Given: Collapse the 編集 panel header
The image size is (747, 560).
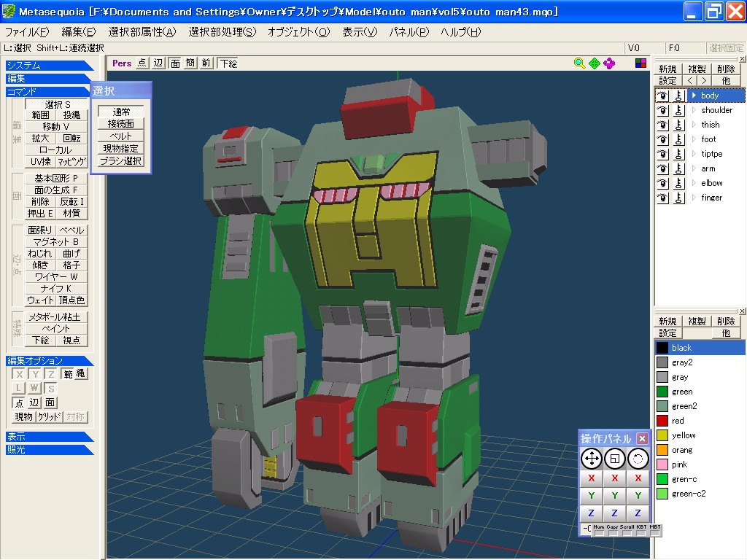Looking at the screenshot, I should click(x=50, y=78).
